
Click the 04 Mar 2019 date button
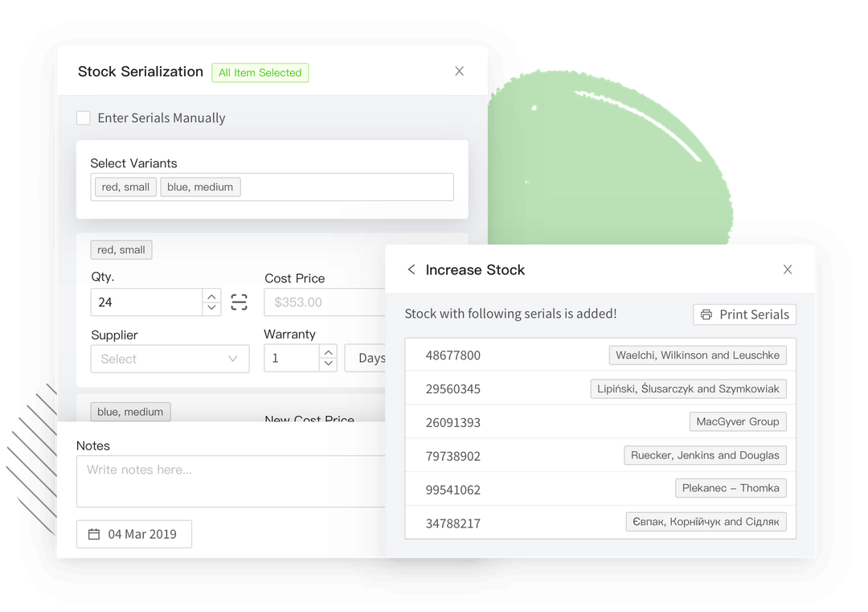click(x=134, y=533)
